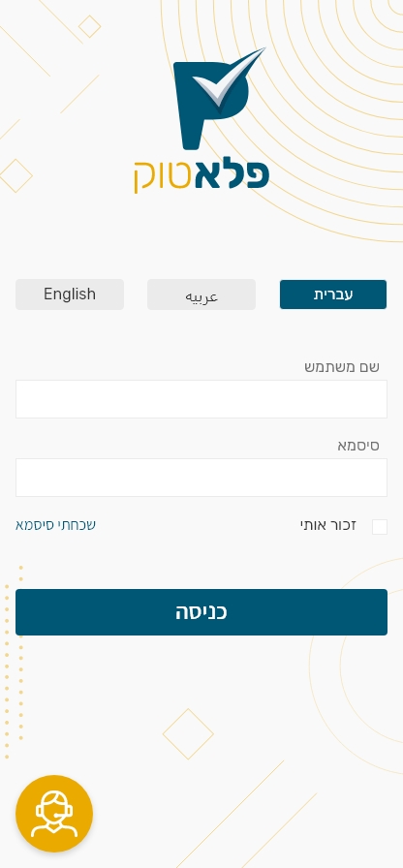Click the סיסמא field label
This screenshot has width=403, height=868.
pyautogui.click(x=358, y=446)
